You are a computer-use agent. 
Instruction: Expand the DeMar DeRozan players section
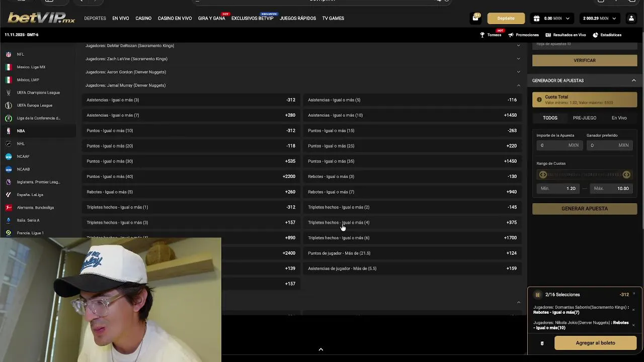coord(518,46)
